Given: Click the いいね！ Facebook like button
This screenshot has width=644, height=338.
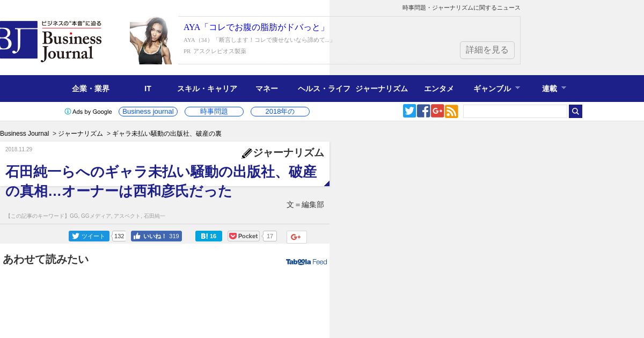Looking at the screenshot, I should (x=156, y=236).
